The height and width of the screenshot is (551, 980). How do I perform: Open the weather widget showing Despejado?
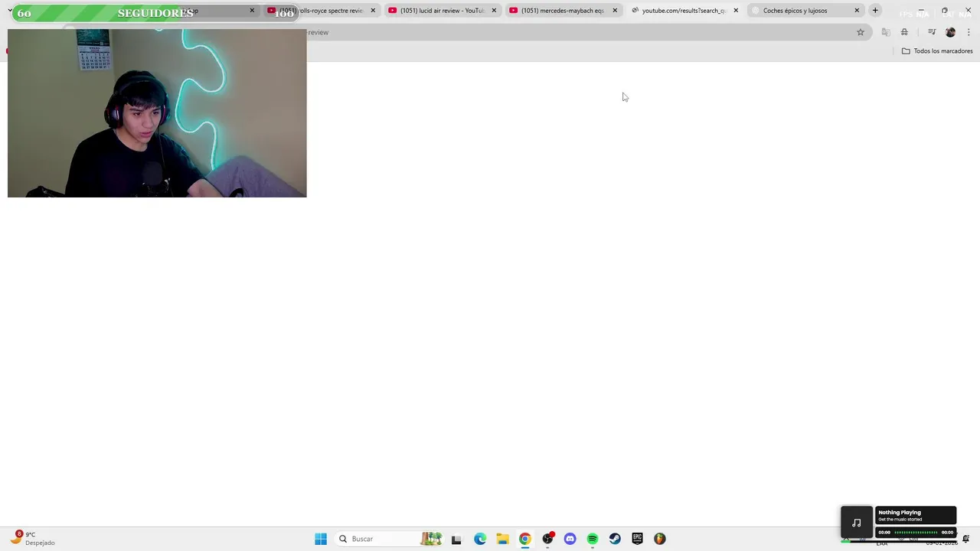click(33, 539)
